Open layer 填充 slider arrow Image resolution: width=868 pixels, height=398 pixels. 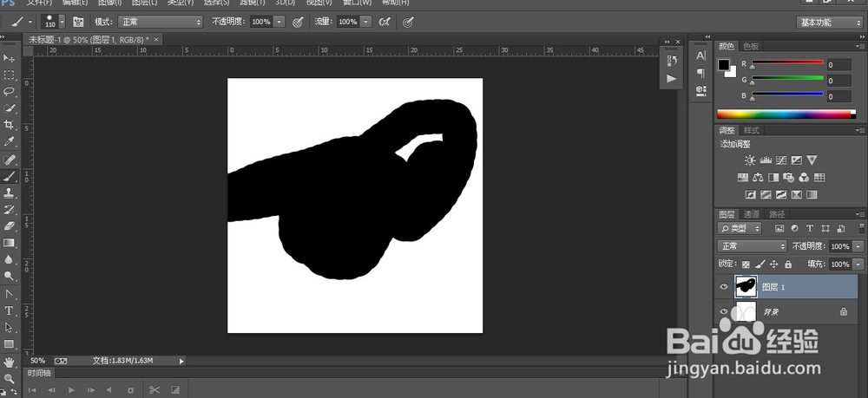point(858,264)
